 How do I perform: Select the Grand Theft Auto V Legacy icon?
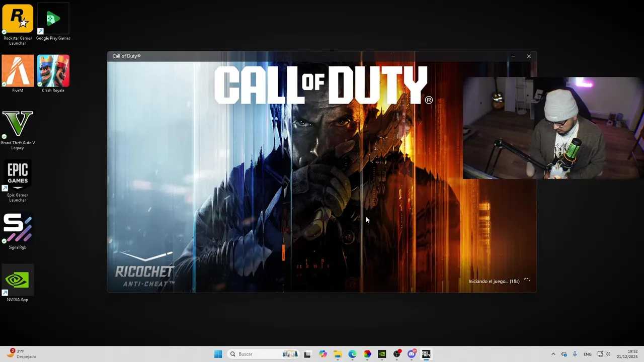point(18,130)
